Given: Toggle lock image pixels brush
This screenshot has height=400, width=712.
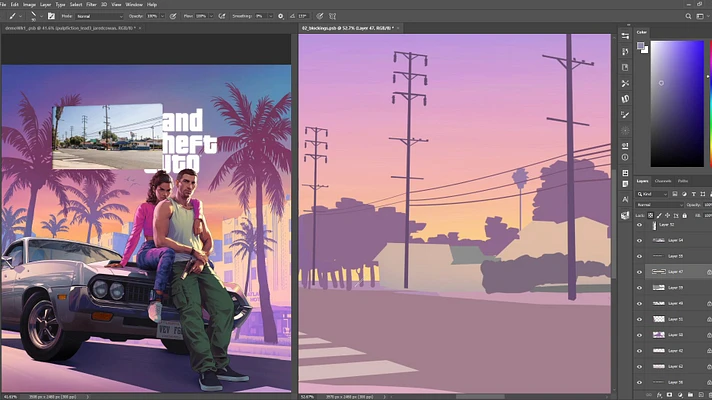Looking at the screenshot, I should coord(659,216).
